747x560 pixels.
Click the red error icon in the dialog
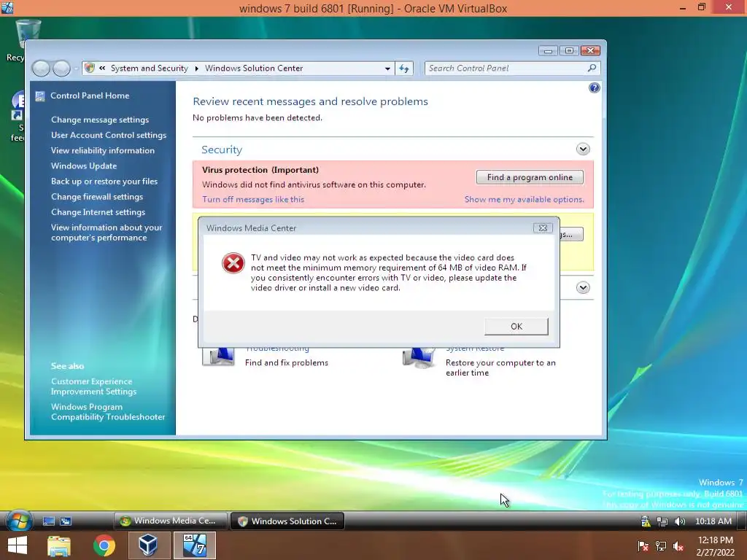(x=233, y=262)
